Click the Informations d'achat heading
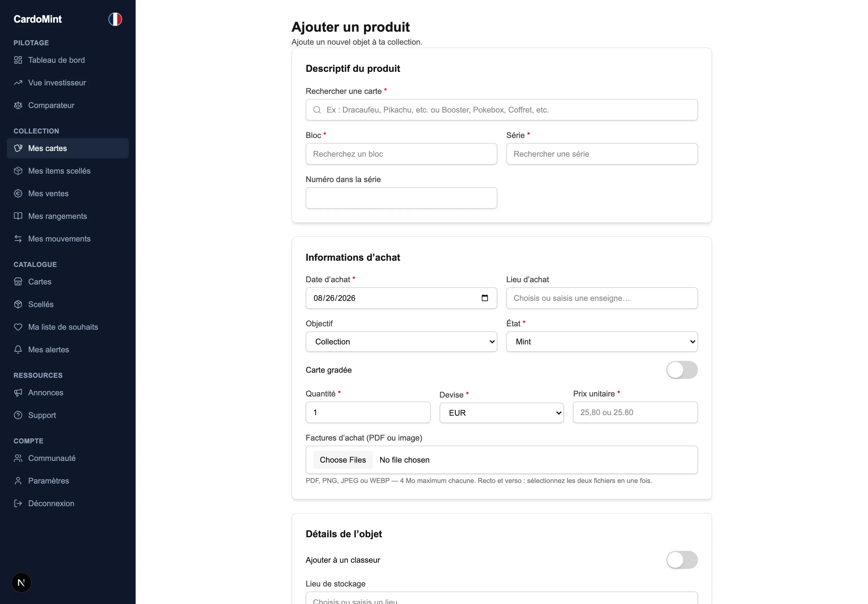Screen dimensions: 868x604 (353, 257)
